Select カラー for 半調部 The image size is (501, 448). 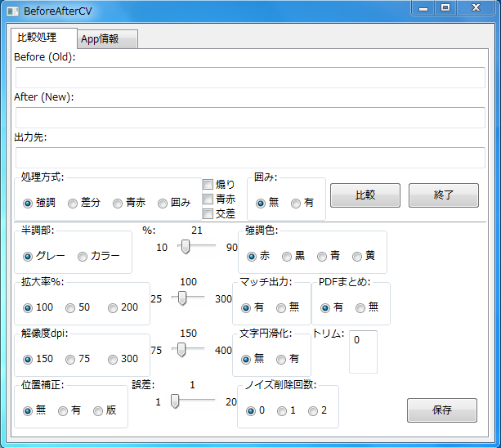click(x=99, y=256)
